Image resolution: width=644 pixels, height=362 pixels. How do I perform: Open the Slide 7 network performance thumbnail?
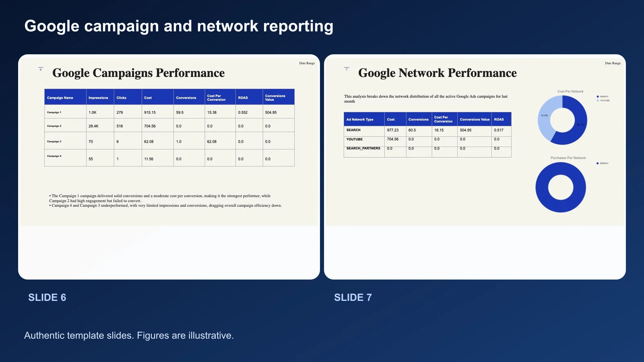(475, 167)
